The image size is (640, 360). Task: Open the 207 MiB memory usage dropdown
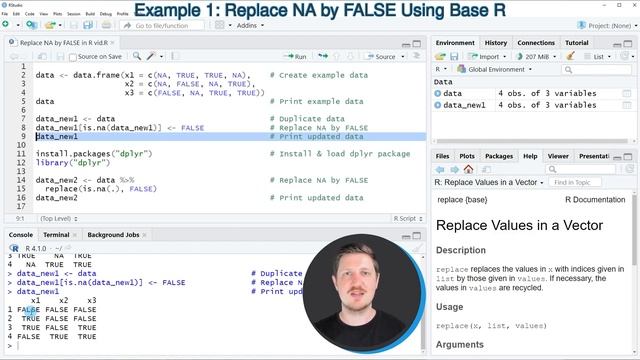pos(536,56)
